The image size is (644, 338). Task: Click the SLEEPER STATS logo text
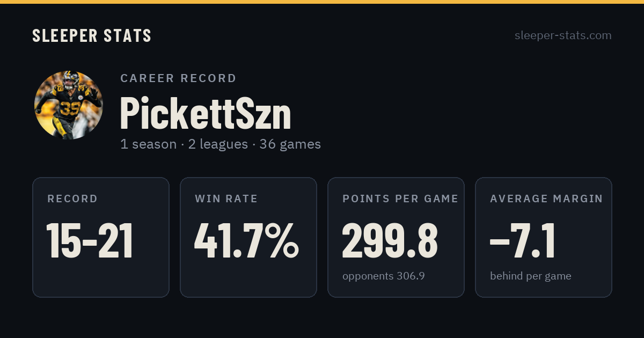(92, 36)
